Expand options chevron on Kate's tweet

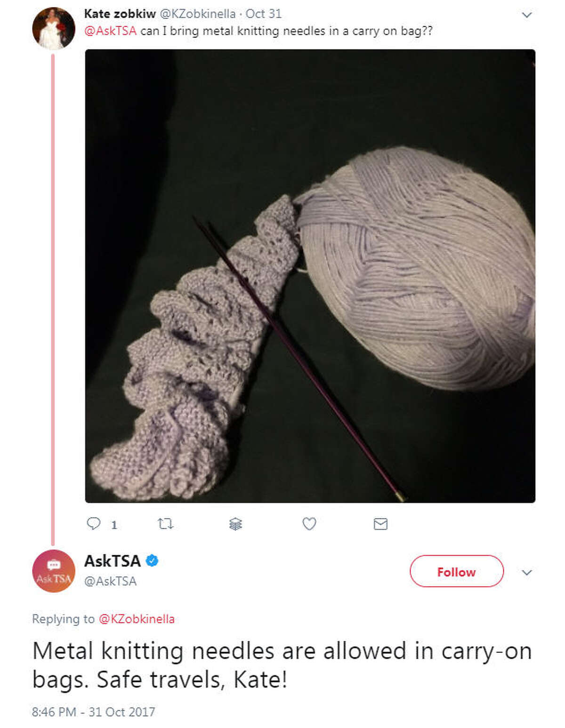coord(527,15)
